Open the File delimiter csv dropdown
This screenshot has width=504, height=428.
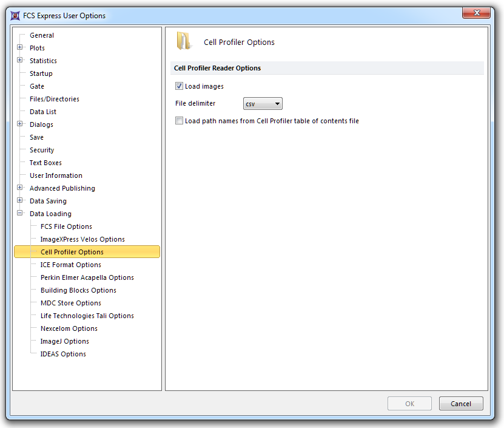tap(263, 104)
